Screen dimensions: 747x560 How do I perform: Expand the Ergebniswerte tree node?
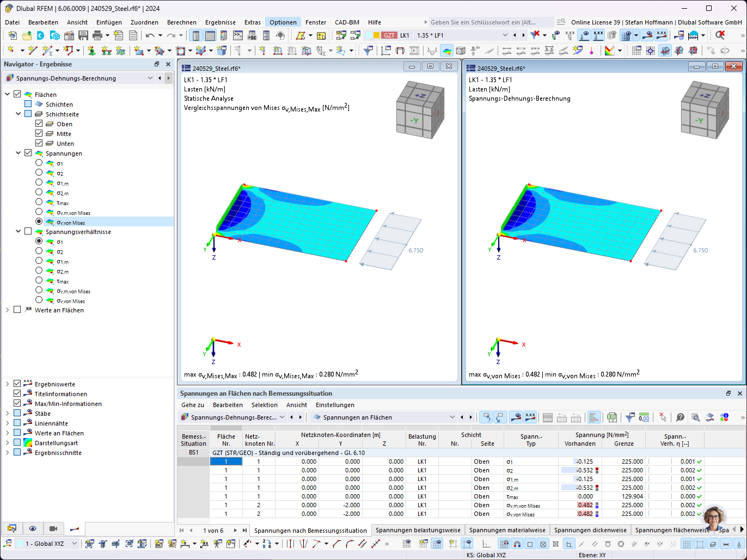click(x=7, y=384)
